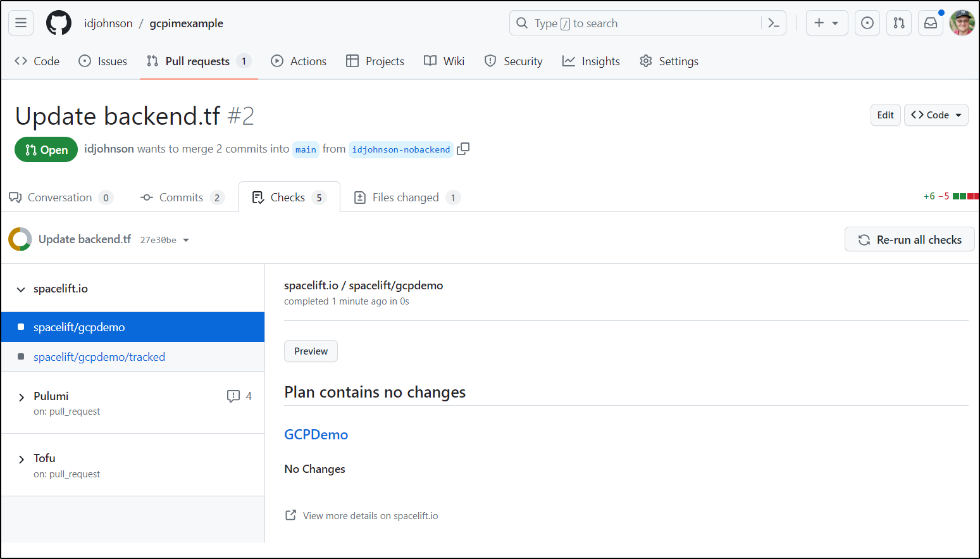
Task: Open the Actions tab
Action: (x=299, y=61)
